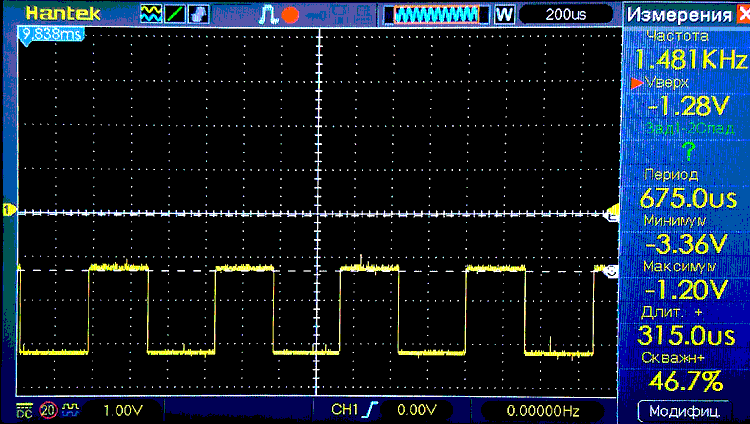Click the 20 bandwidth limit icon
The image size is (750, 424).
[48, 411]
